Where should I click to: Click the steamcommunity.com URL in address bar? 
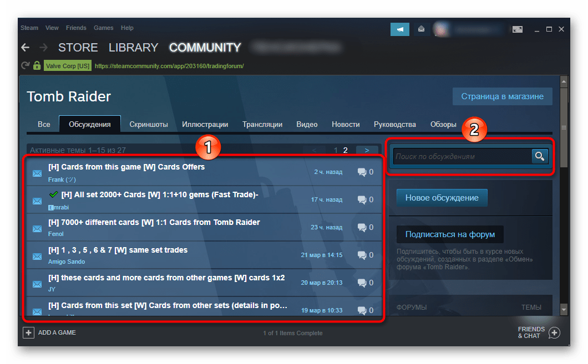pos(169,66)
